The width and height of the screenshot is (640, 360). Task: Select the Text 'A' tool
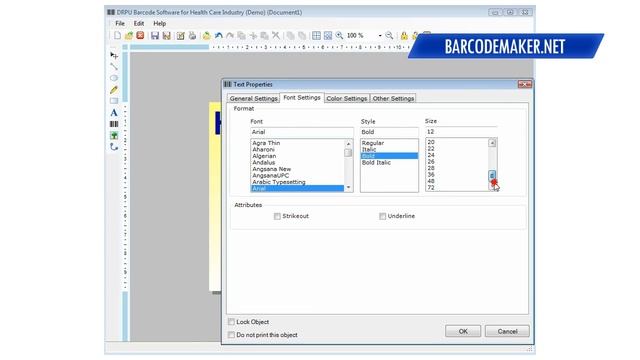tap(114, 112)
